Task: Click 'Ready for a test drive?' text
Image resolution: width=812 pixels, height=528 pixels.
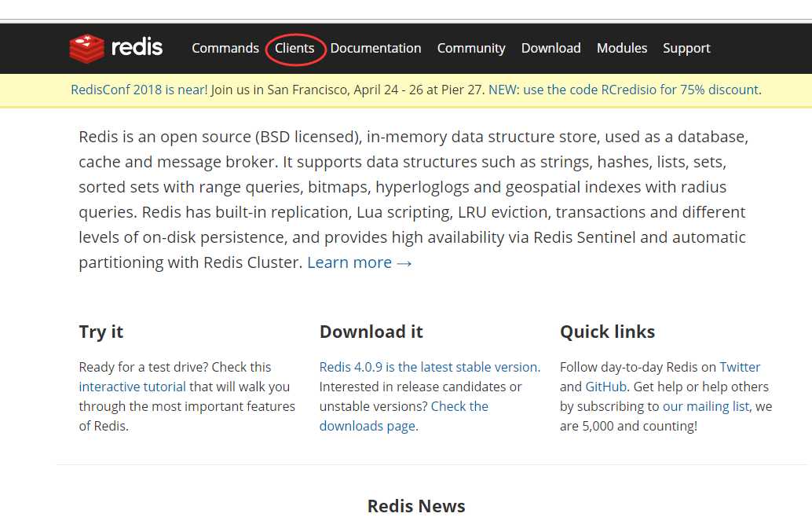Action: pos(144,367)
